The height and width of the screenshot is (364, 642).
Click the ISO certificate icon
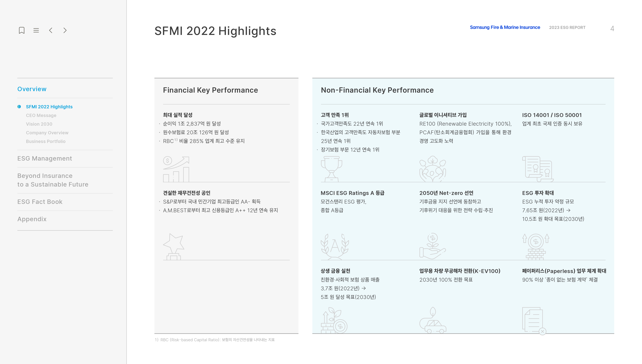[538, 169]
